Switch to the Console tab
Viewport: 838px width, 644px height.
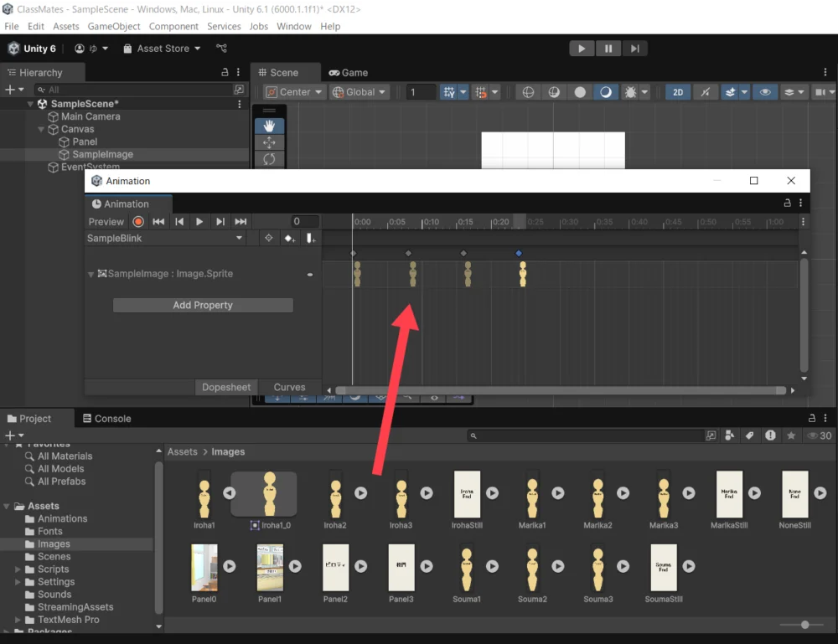[106, 419]
